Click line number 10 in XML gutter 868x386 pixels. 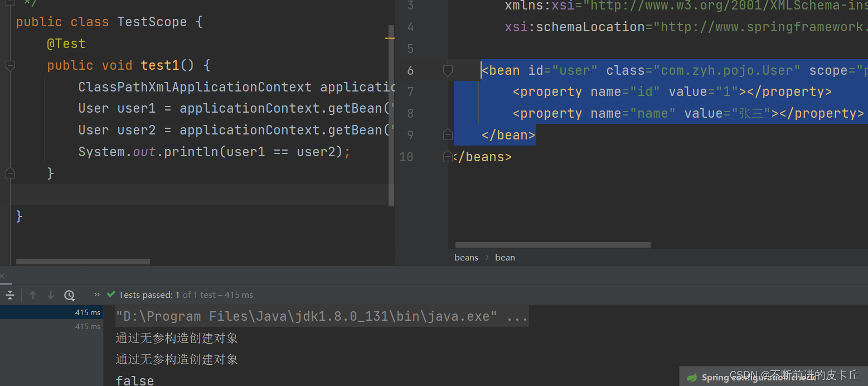[407, 157]
